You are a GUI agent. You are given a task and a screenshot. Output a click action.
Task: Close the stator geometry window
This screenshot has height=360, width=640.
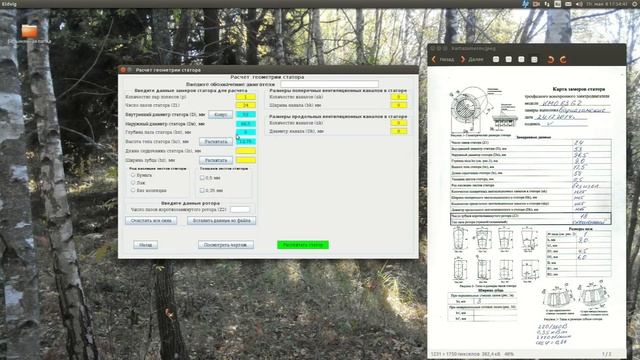123,70
